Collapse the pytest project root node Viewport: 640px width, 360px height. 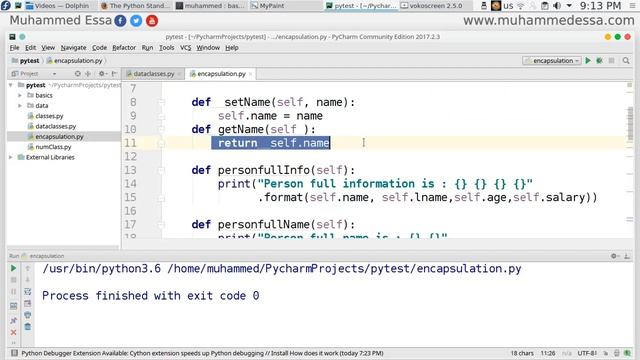[11, 85]
